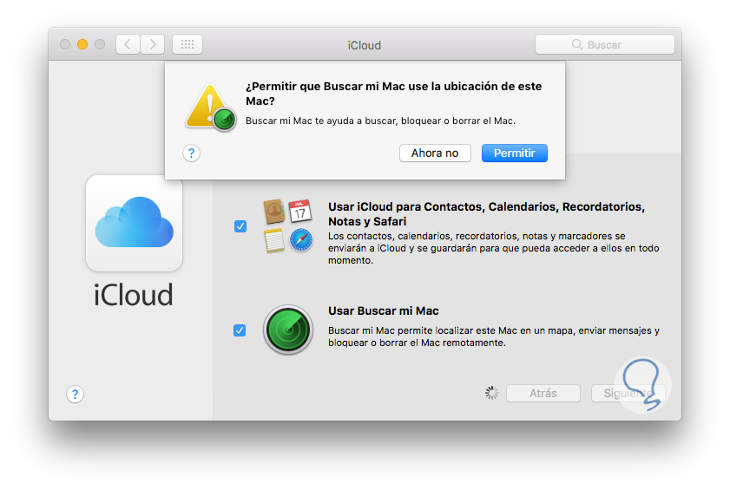730x490 pixels.
Task: Click the yellow Notes icon
Action: click(x=274, y=240)
